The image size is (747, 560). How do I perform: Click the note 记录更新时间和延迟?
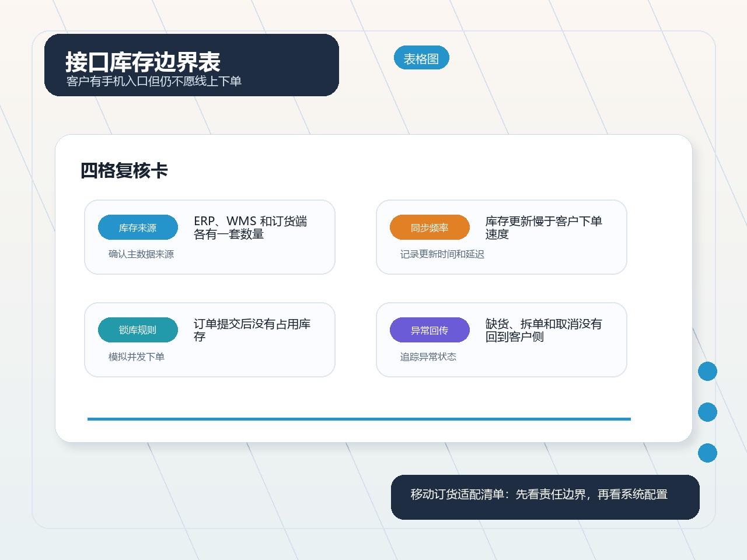[x=442, y=254]
